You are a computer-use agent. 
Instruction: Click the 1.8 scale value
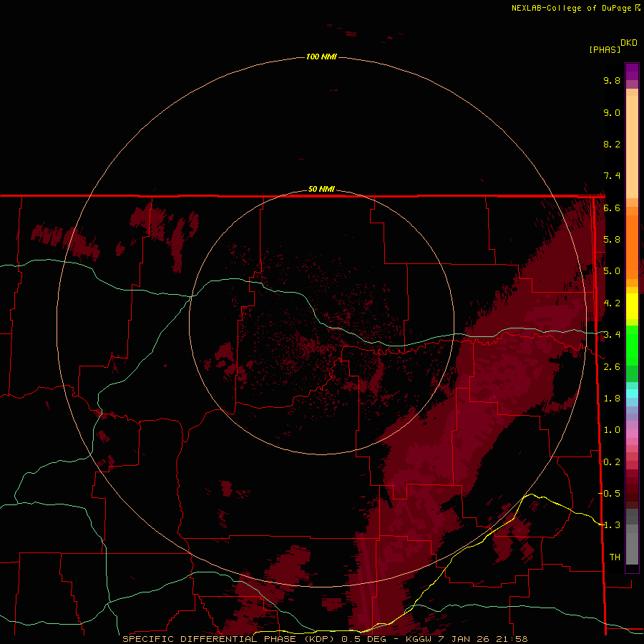(x=612, y=399)
